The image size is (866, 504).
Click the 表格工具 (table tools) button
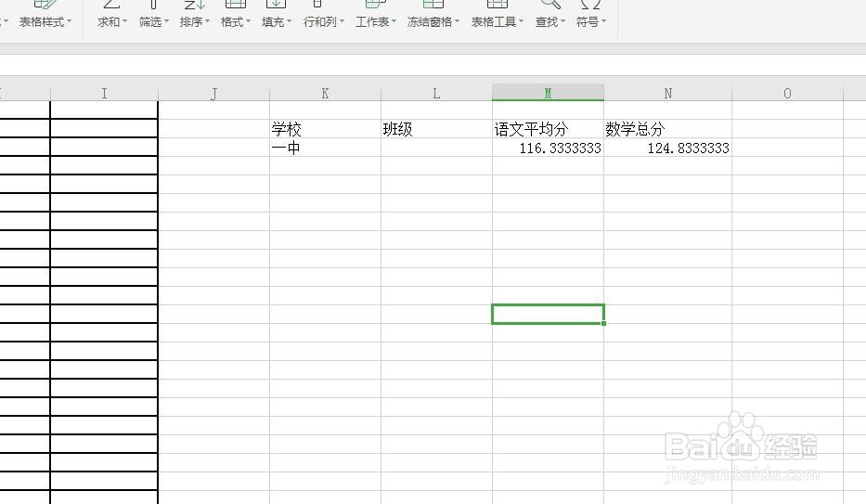[498, 15]
